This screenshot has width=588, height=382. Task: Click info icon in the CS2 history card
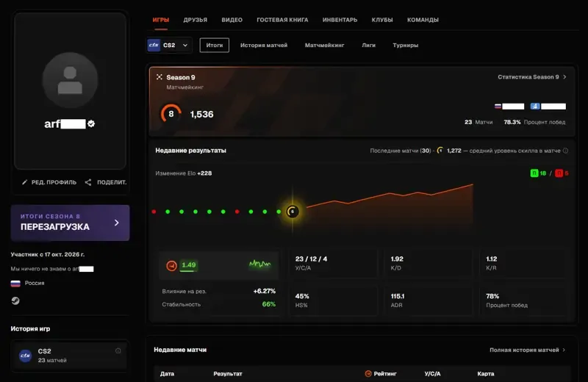[x=118, y=351]
